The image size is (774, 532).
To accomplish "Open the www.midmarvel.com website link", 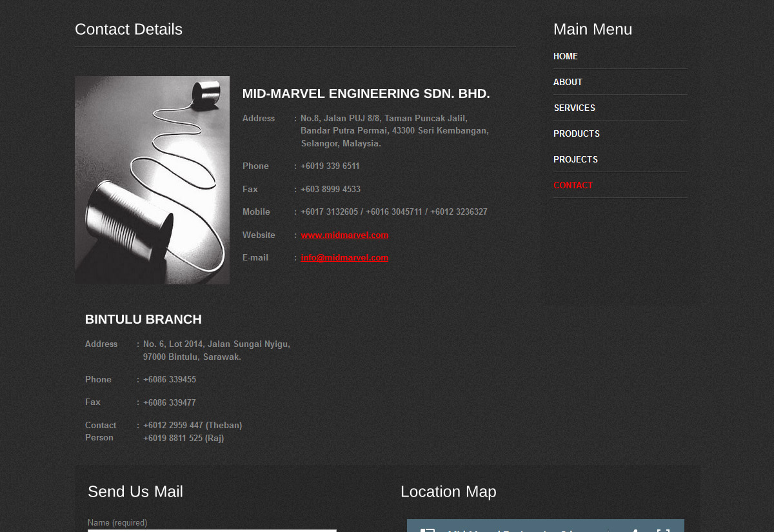I will pyautogui.click(x=344, y=235).
